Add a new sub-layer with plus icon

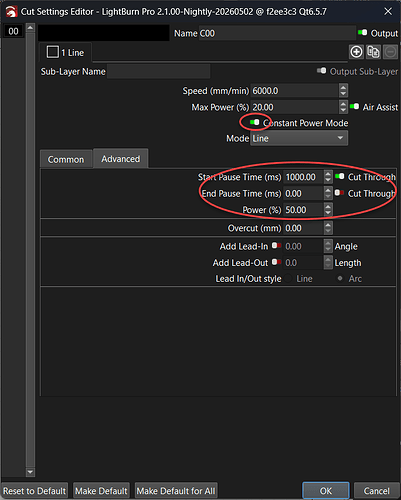(356, 52)
